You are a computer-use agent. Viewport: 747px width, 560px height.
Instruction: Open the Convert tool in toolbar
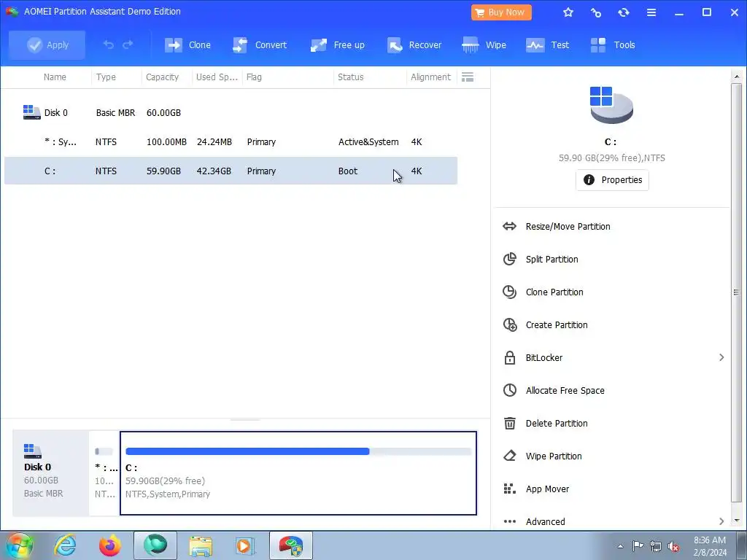click(x=260, y=44)
